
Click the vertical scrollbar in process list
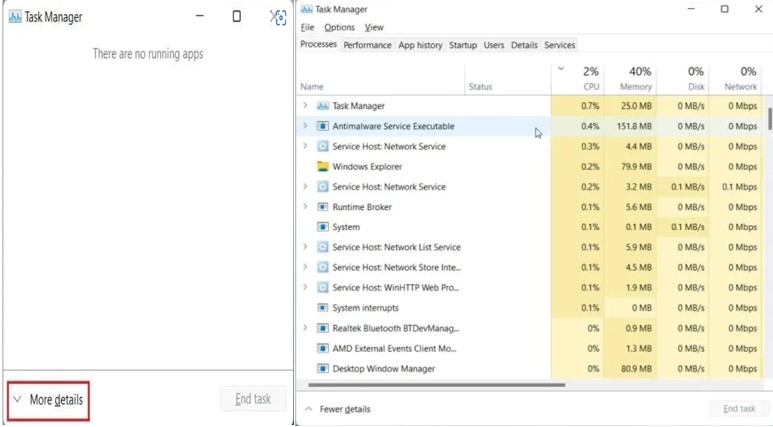pyautogui.click(x=769, y=120)
